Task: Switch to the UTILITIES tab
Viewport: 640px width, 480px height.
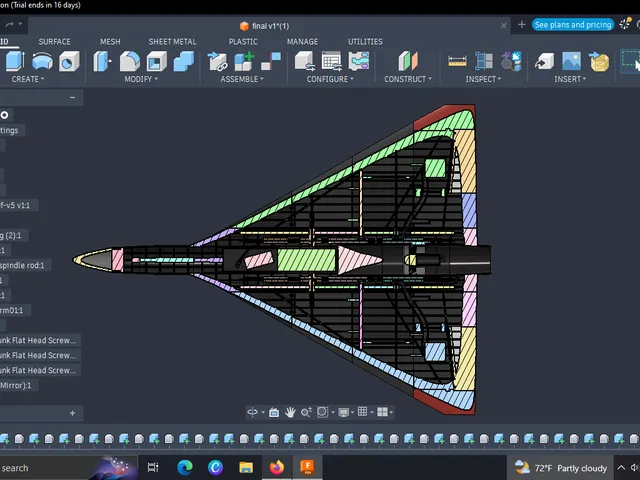Action: [x=365, y=42]
